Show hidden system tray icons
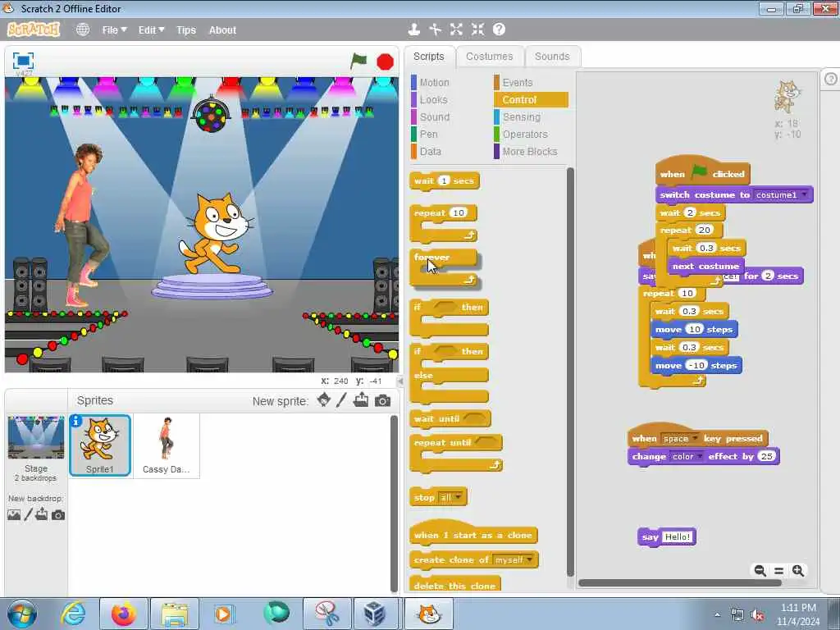The width and height of the screenshot is (840, 630). click(717, 615)
